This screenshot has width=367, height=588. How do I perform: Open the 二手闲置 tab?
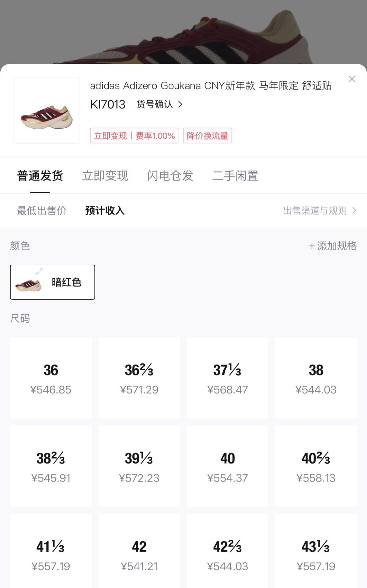(235, 176)
